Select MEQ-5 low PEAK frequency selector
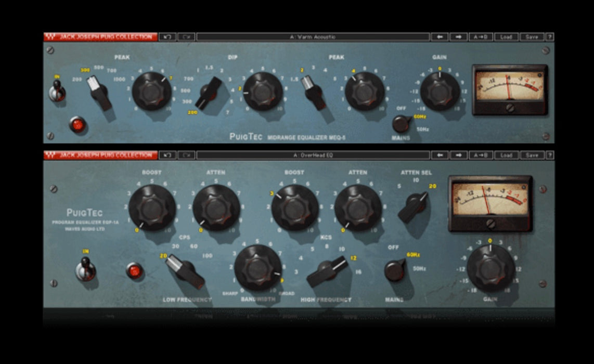This screenshot has height=364, width=594. (99, 92)
